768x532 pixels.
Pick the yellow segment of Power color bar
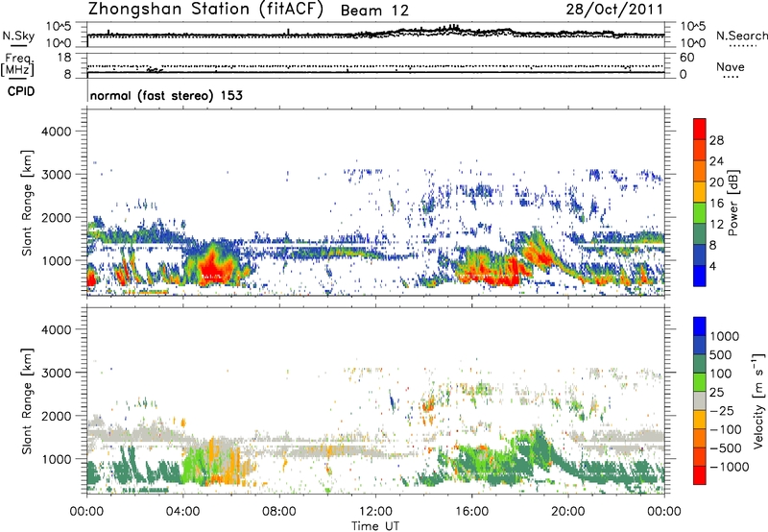point(700,191)
